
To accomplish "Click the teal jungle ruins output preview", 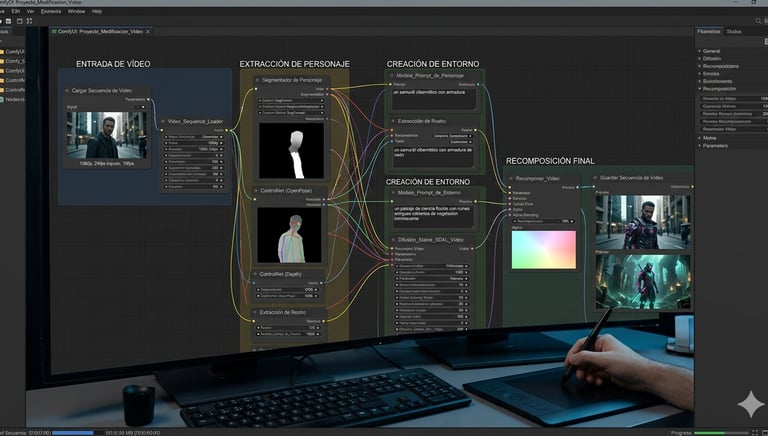I will pos(643,281).
